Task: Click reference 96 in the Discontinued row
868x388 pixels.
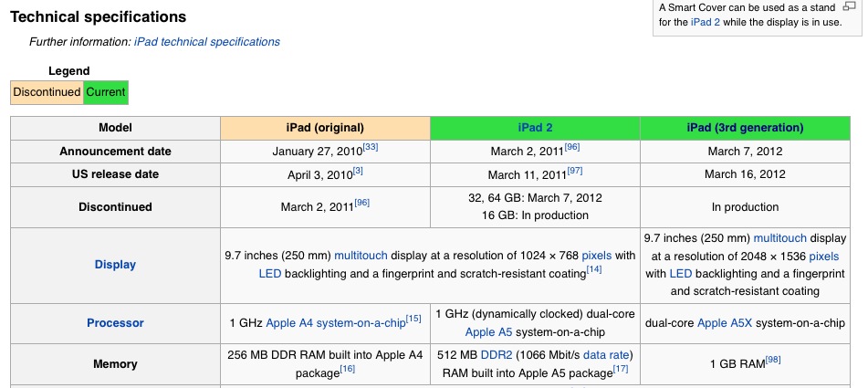Action: (x=361, y=203)
